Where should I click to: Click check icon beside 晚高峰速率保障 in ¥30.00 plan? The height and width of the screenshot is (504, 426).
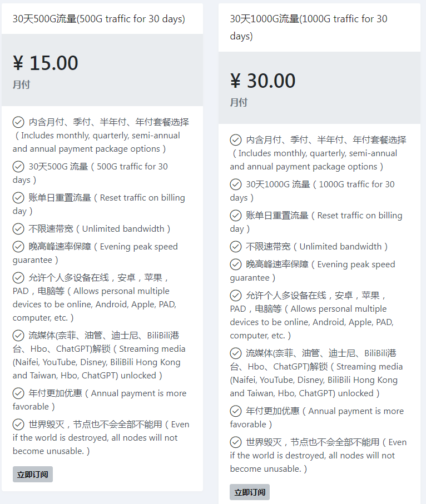coord(236,265)
